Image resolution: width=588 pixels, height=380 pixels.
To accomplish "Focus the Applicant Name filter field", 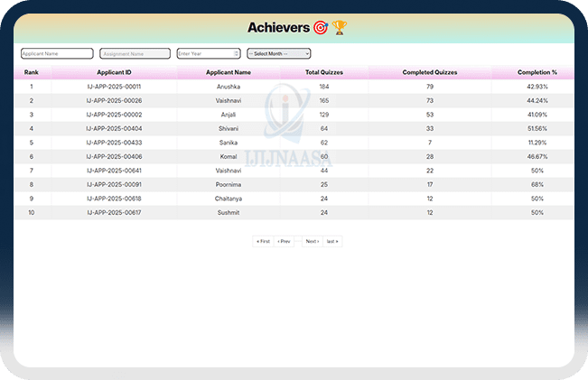I will [57, 54].
